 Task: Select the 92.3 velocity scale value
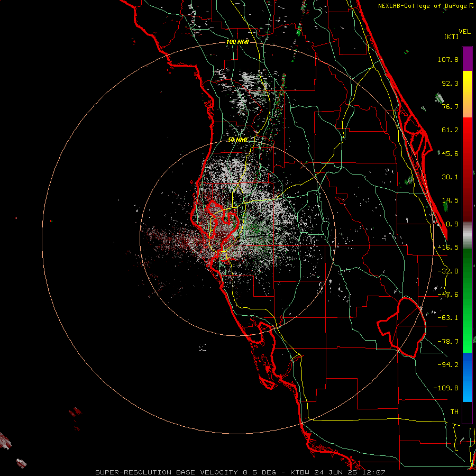[450, 83]
